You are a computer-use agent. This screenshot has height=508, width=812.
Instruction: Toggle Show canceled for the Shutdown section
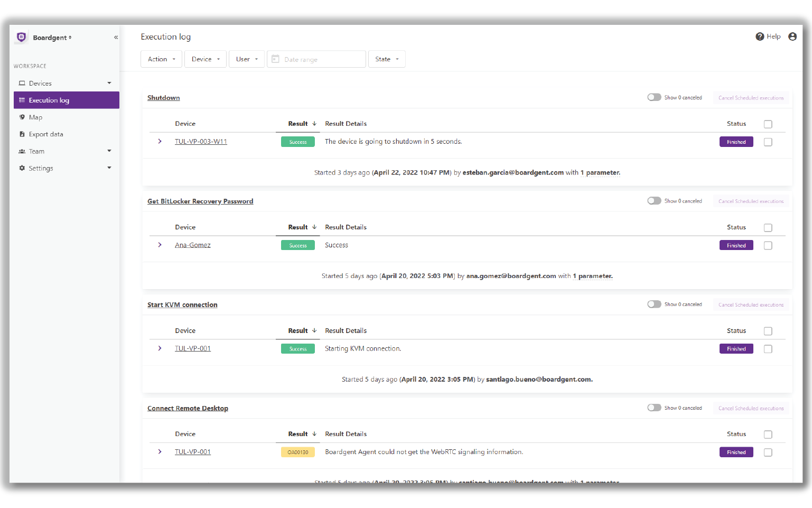click(x=654, y=97)
